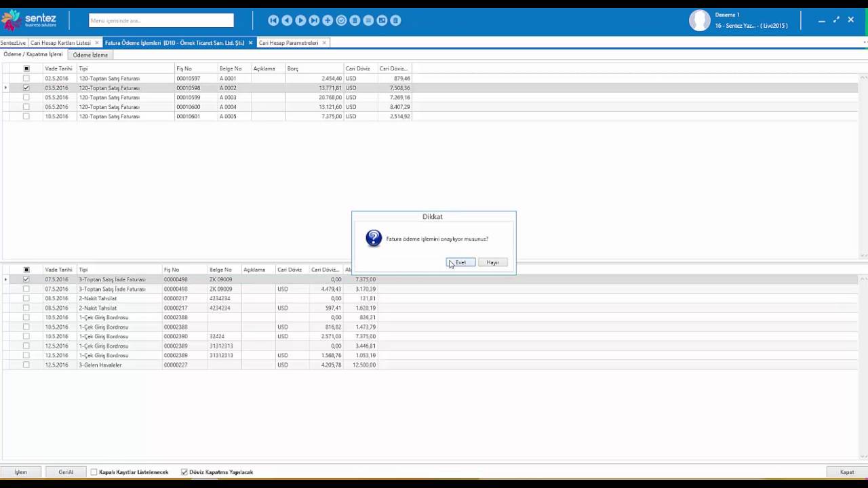Check the invoice row with Belge No A 0005
This screenshot has width=868, height=488.
pos(26,116)
